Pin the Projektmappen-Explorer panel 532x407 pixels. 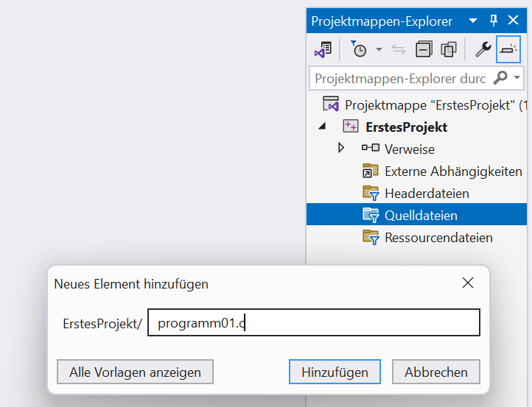494,21
